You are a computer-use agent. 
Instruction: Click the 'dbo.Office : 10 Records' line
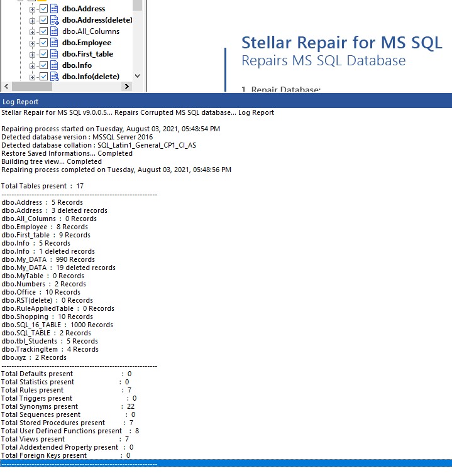pyautogui.click(x=41, y=292)
